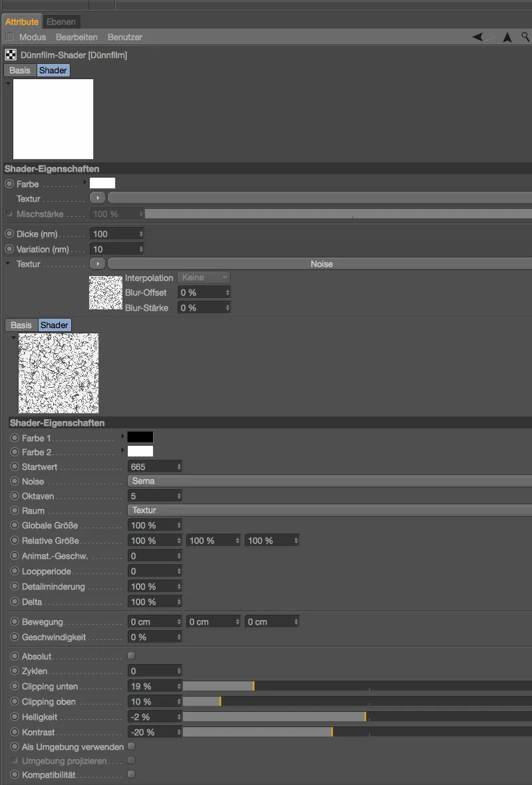Image resolution: width=532 pixels, height=785 pixels.
Task: Expand the Farbe color disclosure triangle
Action: (84, 182)
